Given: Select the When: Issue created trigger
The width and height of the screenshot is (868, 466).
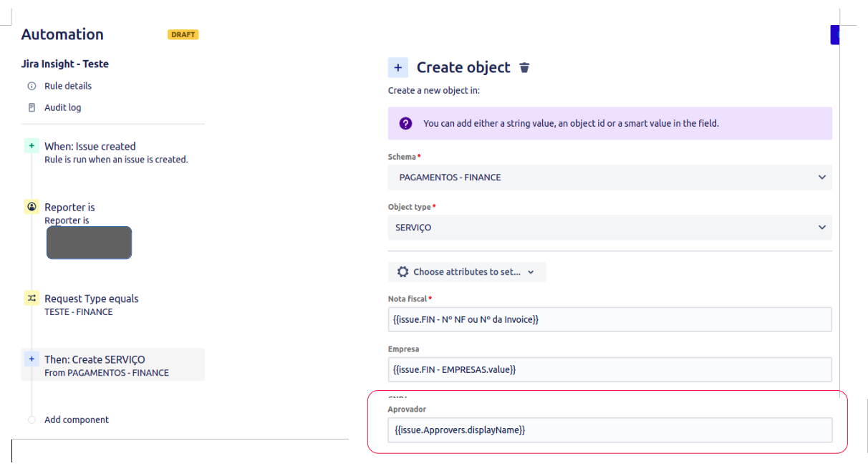Looking at the screenshot, I should pyautogui.click(x=90, y=146).
